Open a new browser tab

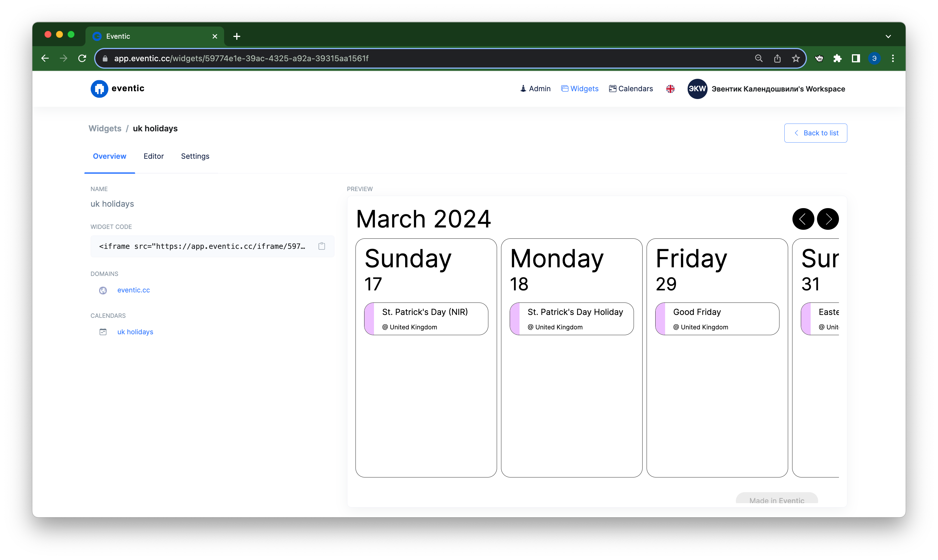pyautogui.click(x=237, y=36)
